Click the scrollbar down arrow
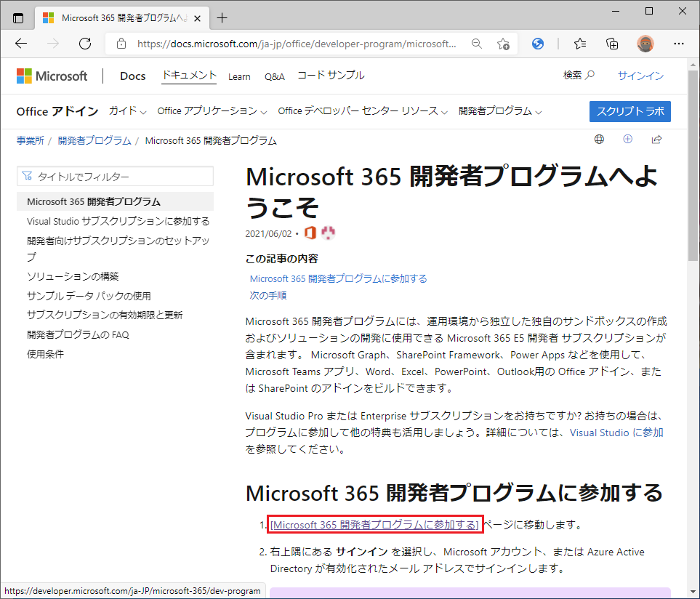 coord(693,592)
